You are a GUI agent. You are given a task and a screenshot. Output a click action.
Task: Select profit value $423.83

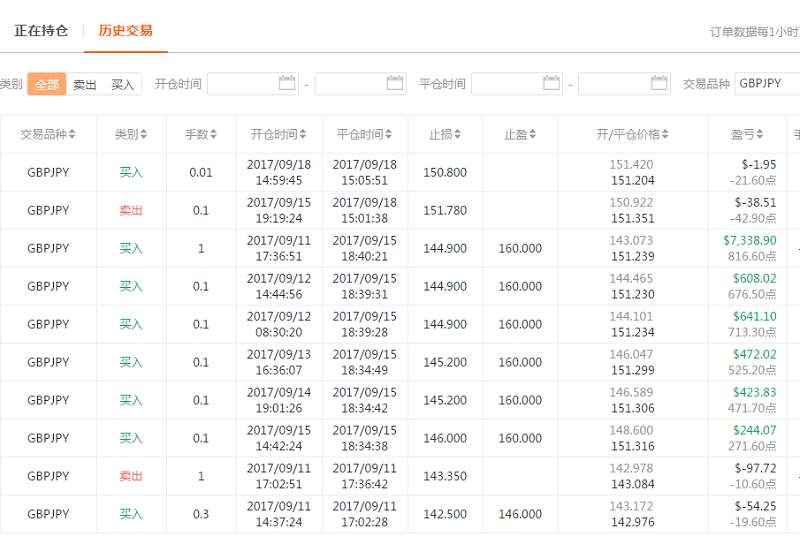point(755,392)
